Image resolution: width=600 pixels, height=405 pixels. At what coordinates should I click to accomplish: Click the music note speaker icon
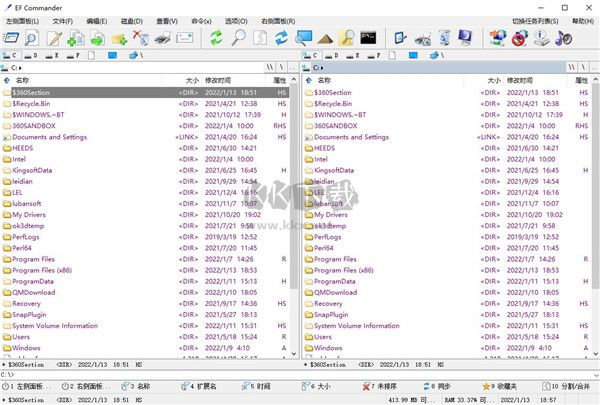point(563,38)
